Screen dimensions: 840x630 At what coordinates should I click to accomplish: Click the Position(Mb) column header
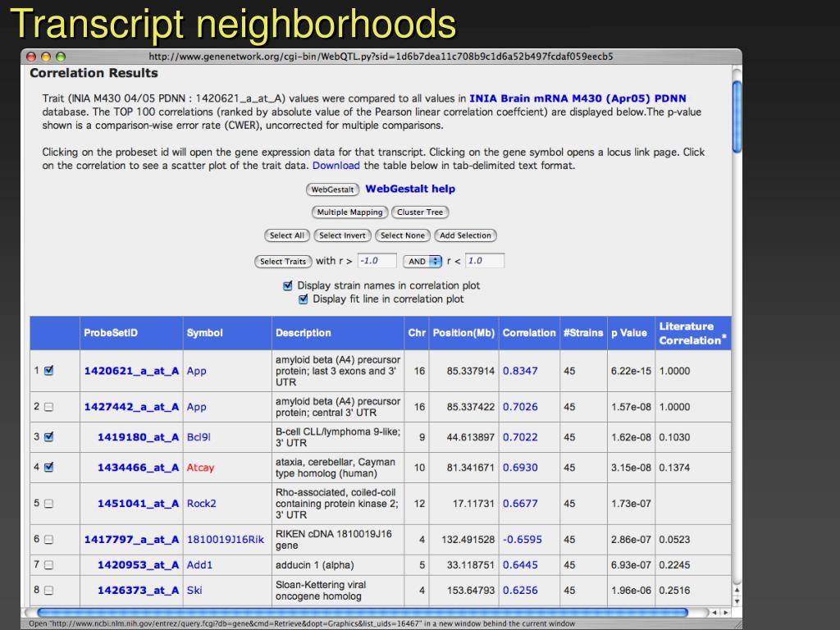coord(463,333)
